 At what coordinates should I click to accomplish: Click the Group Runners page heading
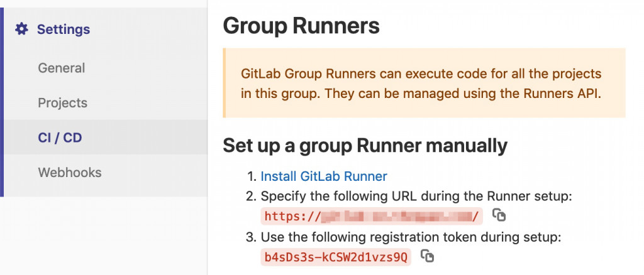point(301,26)
